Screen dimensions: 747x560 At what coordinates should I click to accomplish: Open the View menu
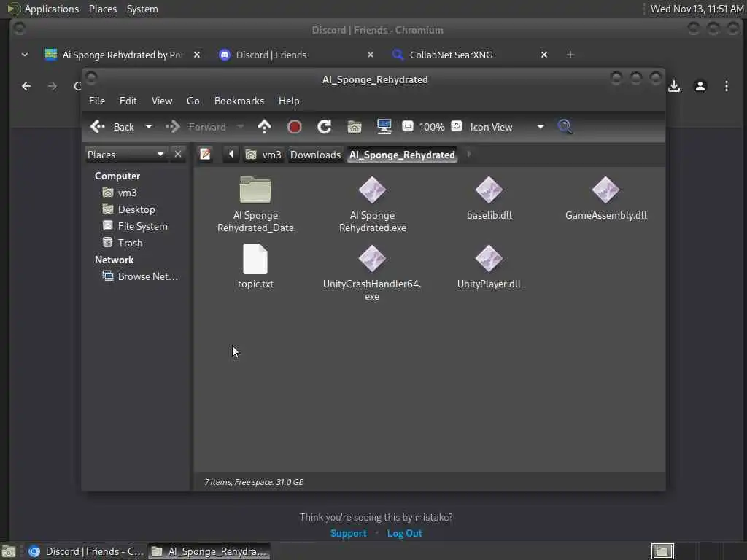162,101
